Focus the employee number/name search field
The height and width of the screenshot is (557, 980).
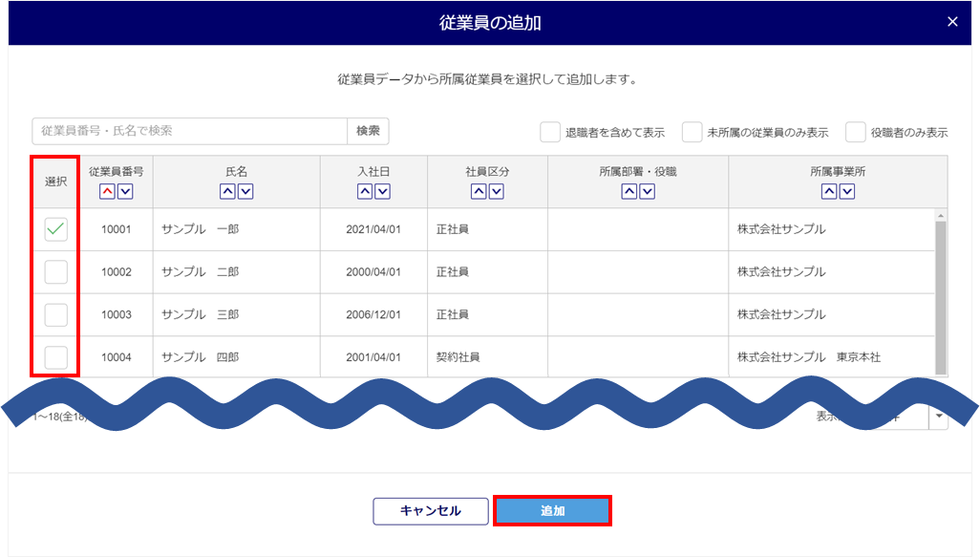(189, 131)
